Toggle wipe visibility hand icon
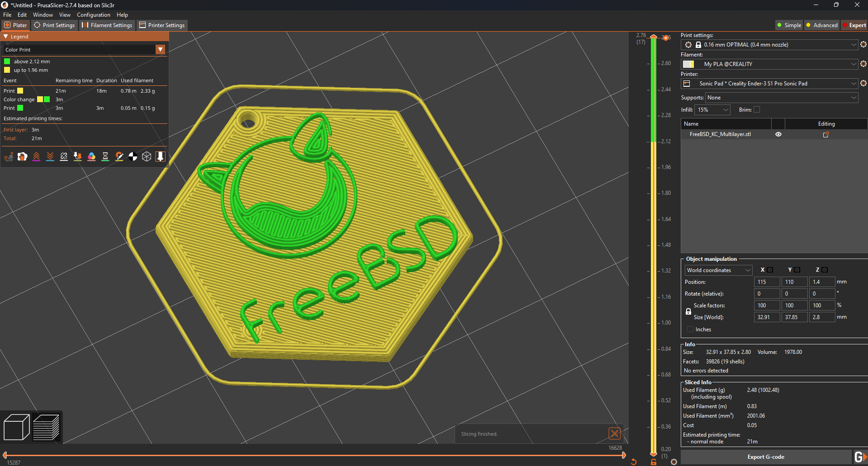 coord(23,156)
